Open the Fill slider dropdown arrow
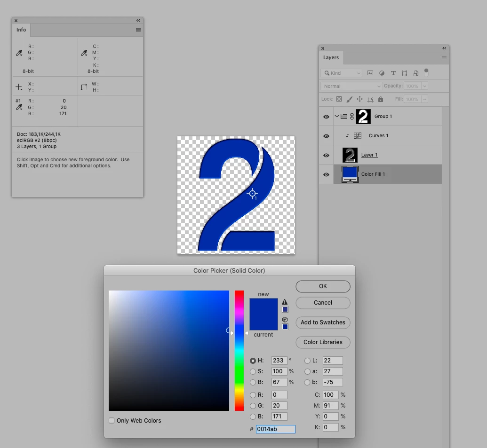487x448 pixels. click(x=424, y=99)
